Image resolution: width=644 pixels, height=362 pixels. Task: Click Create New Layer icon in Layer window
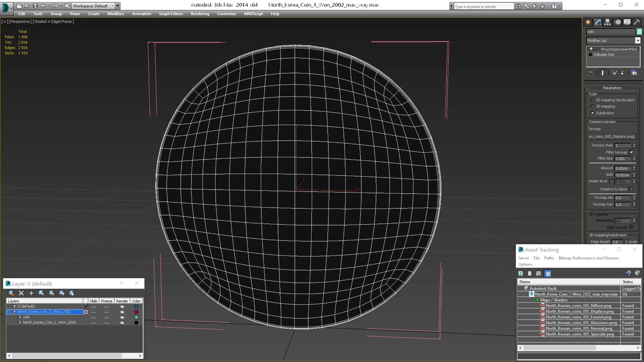point(11,293)
